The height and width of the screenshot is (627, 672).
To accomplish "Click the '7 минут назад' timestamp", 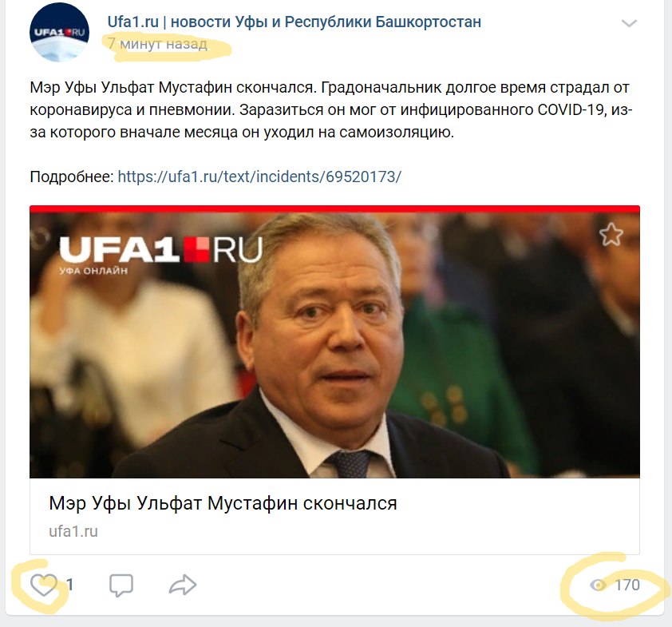I will coord(157,44).
